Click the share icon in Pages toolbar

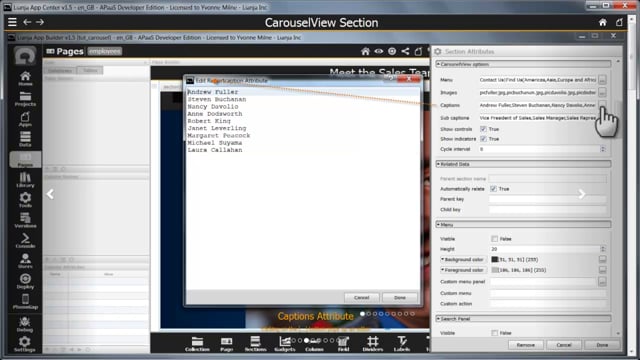tap(405, 51)
